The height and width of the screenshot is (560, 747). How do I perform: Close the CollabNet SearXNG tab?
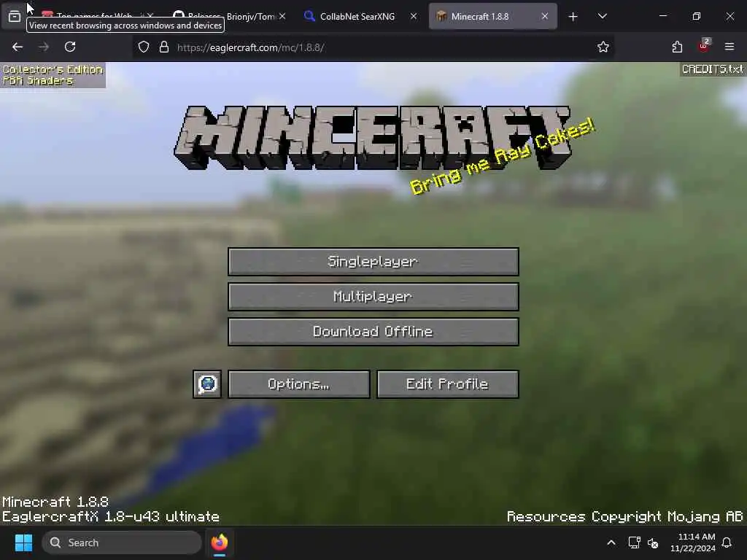pos(414,16)
